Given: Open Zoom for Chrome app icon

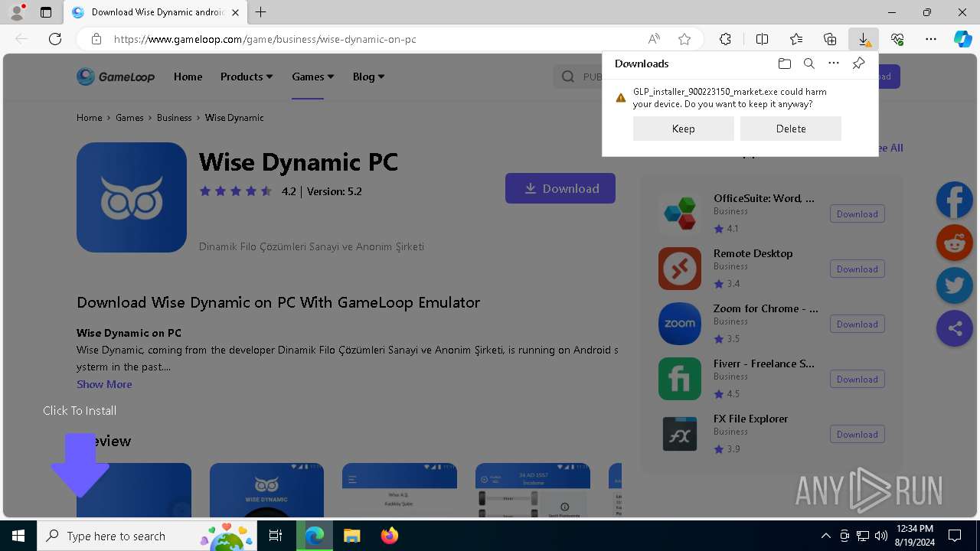Looking at the screenshot, I should 680,324.
